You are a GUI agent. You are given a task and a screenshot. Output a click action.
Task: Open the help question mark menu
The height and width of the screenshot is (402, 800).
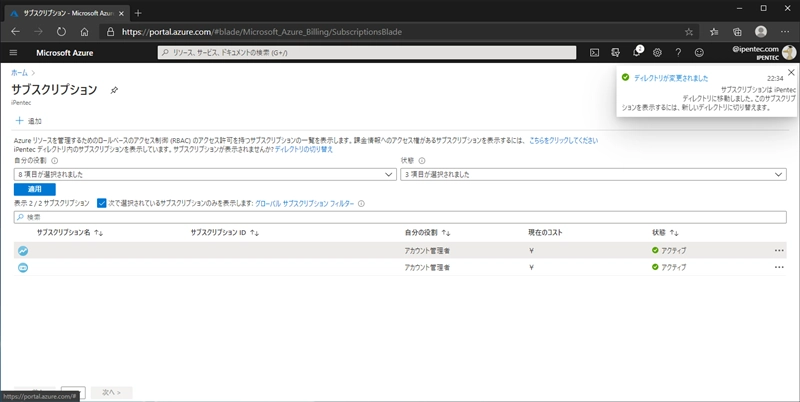(678, 53)
